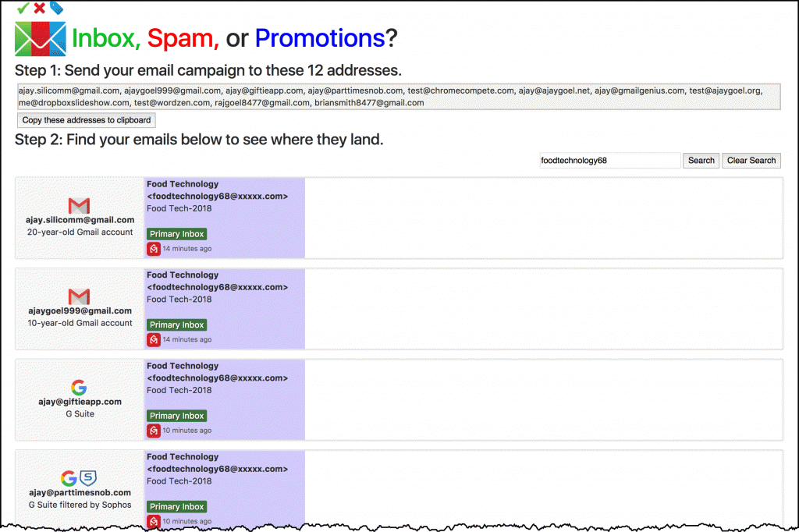Click Gmail icon for ajaygoel999@gmail.com
Screen dimensions: 799x532
tap(79, 296)
